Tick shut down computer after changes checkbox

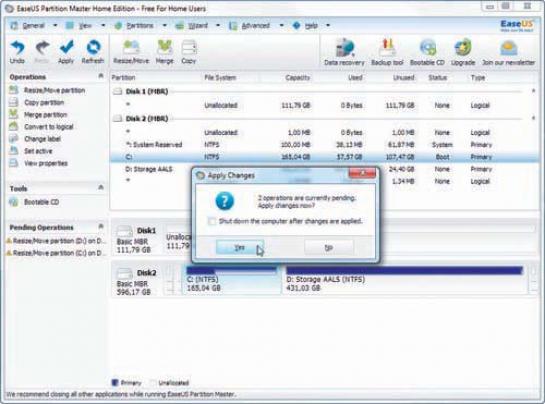tap(211, 221)
